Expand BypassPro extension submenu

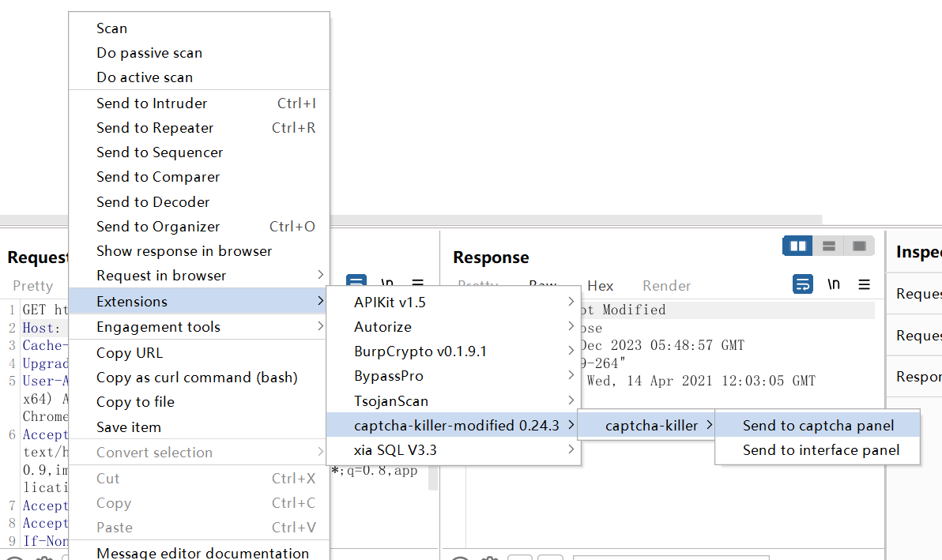coord(454,376)
